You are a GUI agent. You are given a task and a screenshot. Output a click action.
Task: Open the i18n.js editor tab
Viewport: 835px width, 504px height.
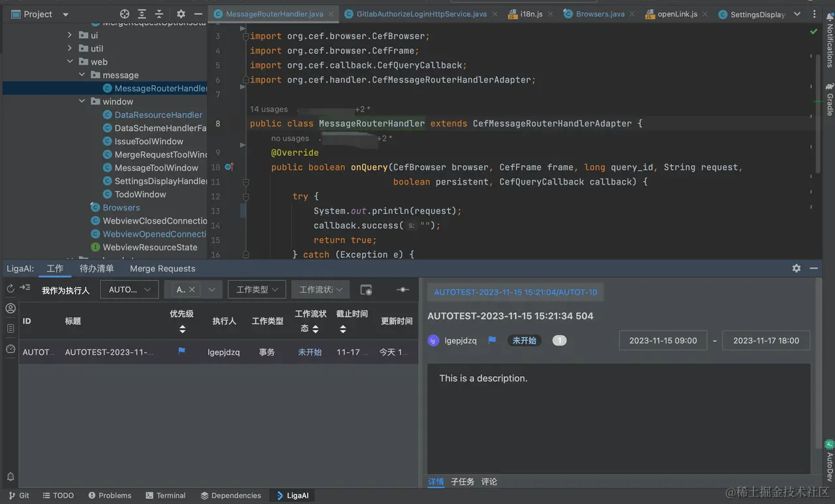pyautogui.click(x=531, y=14)
